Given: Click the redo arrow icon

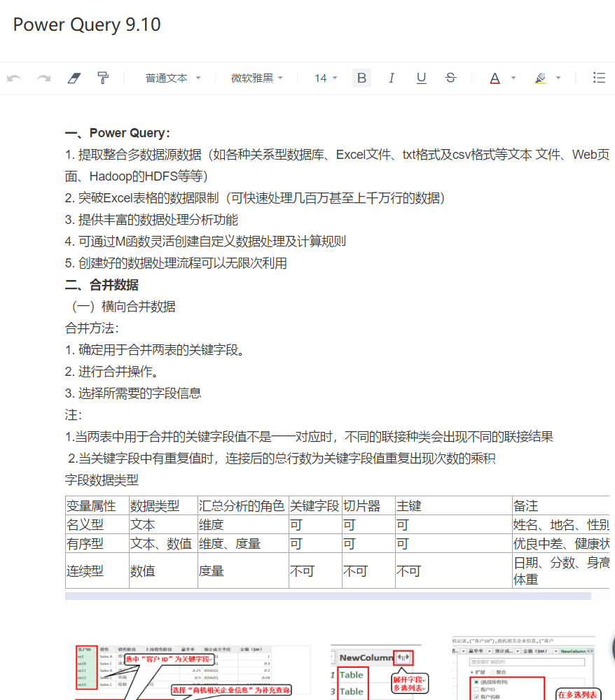Looking at the screenshot, I should (44, 78).
